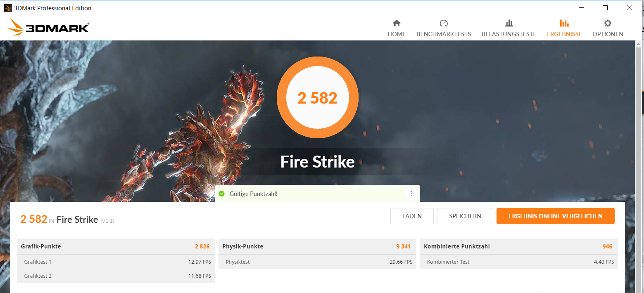The image size is (644, 293).
Task: Click ERGEBNIS ONLINE VERGLEICHEN button
Action: (x=556, y=216)
